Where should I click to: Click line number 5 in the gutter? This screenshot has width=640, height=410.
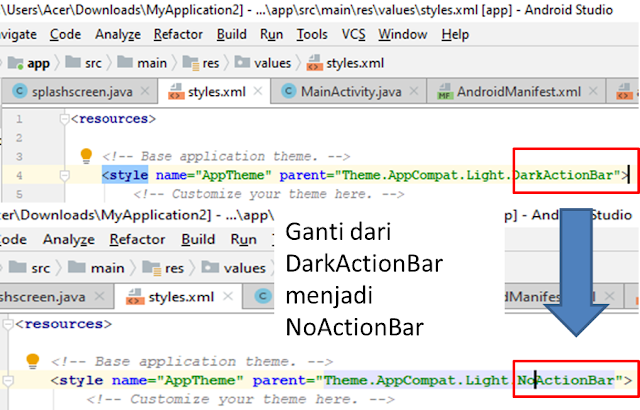point(19,194)
